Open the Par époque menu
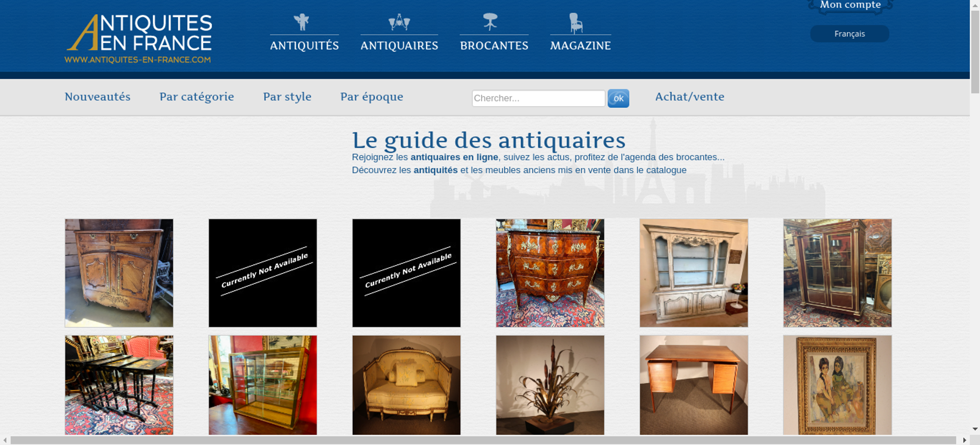The width and height of the screenshot is (980, 445). click(372, 97)
